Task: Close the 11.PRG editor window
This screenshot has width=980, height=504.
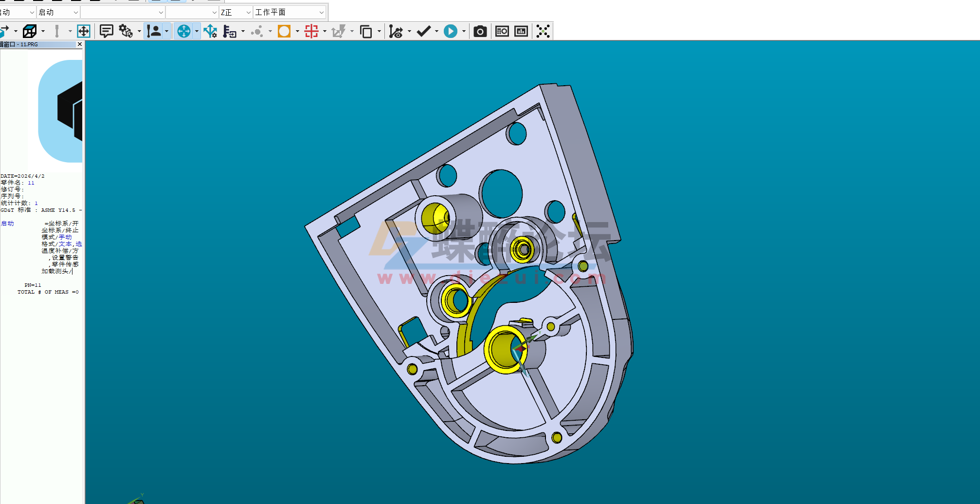Action: coord(79,44)
